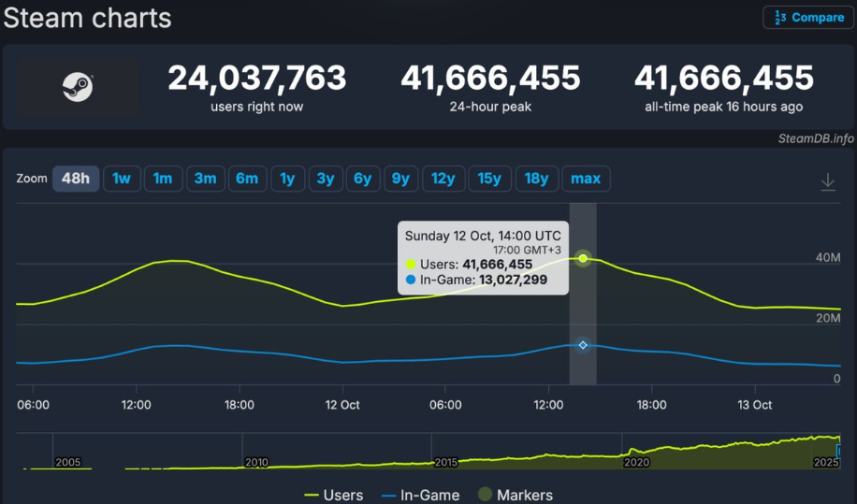The width and height of the screenshot is (857, 504).
Task: Select the 48h zoom range
Action: click(x=76, y=179)
